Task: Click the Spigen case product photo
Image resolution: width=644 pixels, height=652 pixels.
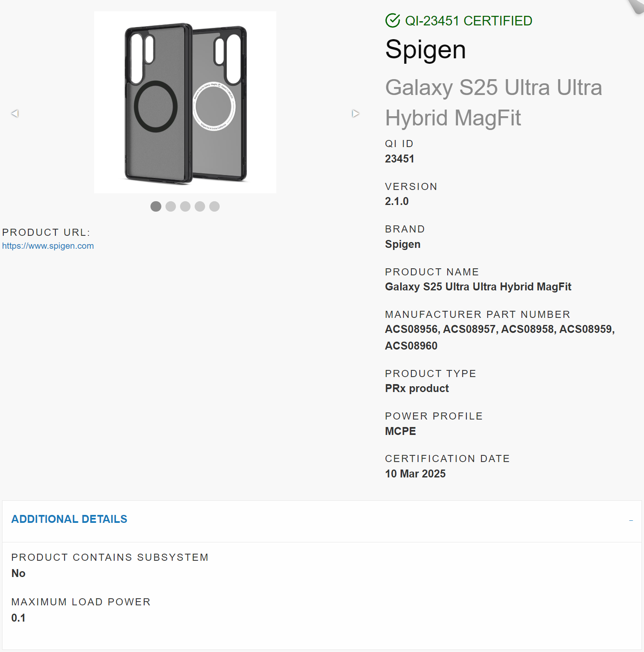Action: coord(185,102)
